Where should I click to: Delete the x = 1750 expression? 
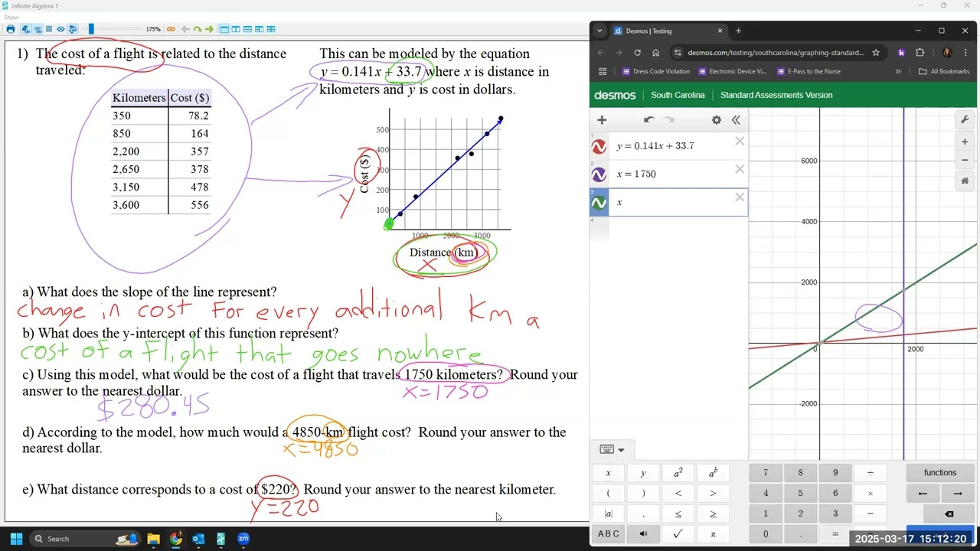pyautogui.click(x=740, y=169)
